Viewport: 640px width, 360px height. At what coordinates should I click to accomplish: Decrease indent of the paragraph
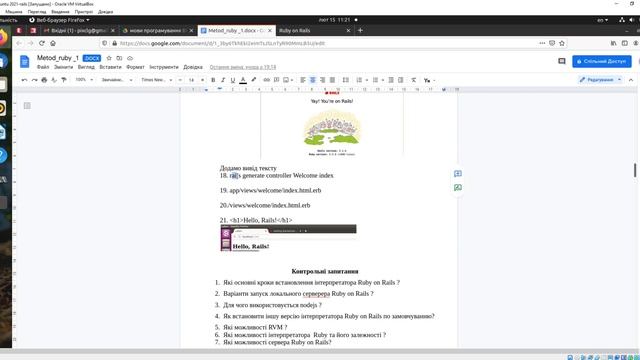pos(391,80)
